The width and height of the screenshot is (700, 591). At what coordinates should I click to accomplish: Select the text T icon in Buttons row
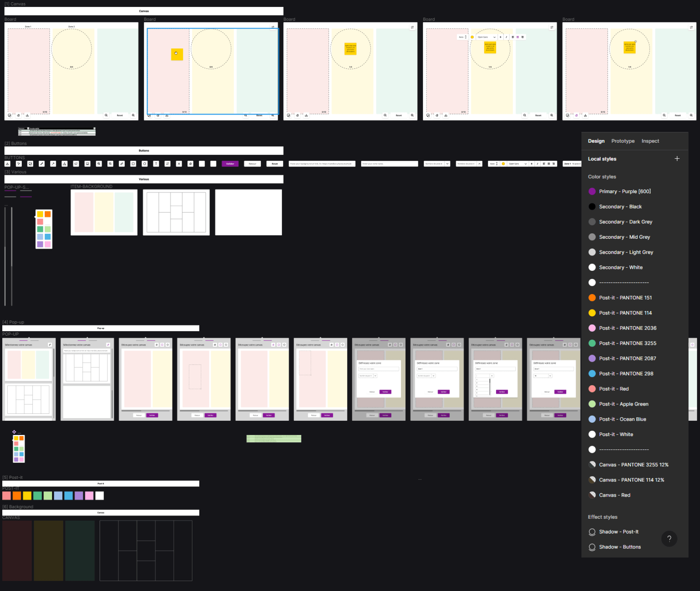click(156, 164)
